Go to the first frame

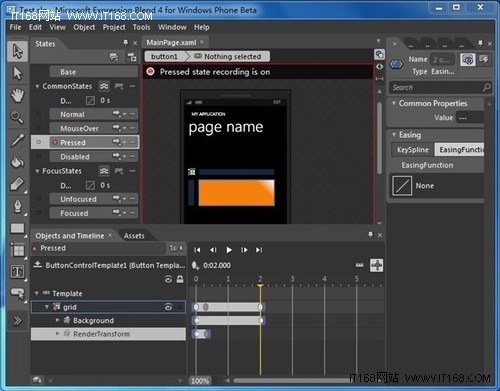[197, 250]
